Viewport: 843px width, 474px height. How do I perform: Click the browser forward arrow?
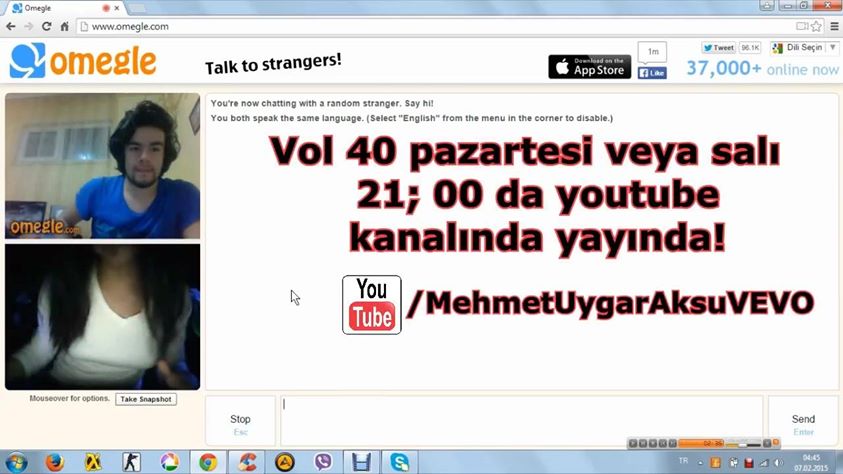click(28, 26)
